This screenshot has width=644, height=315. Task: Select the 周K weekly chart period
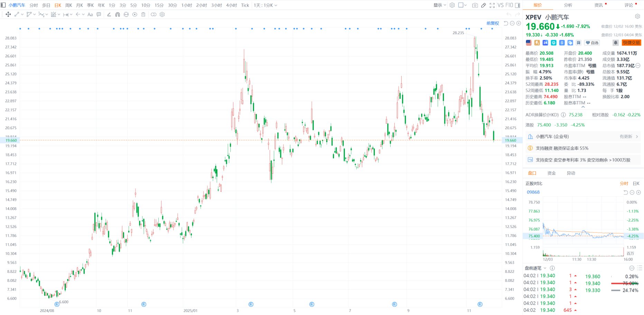coord(69,5)
